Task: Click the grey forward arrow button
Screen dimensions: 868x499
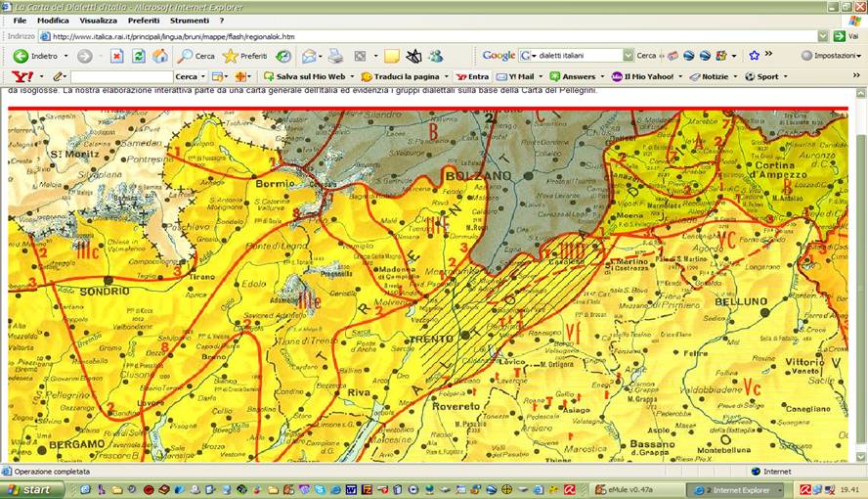Action: pyautogui.click(x=84, y=56)
